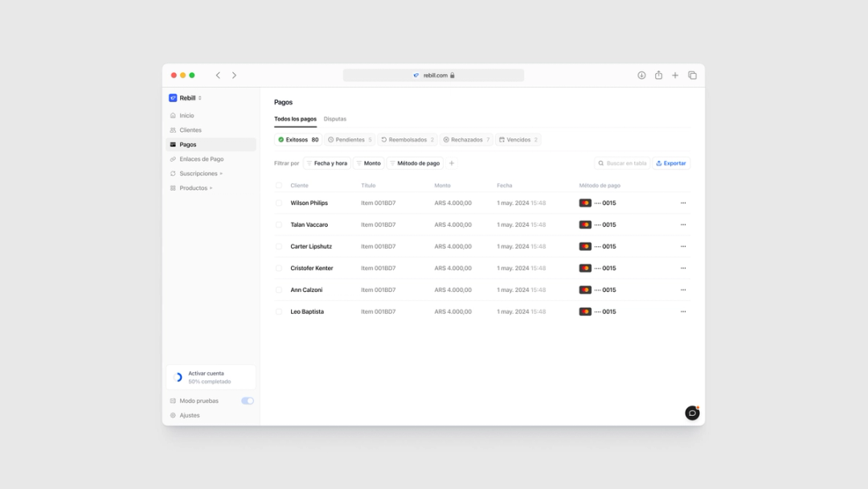Open more options for Talan Vaccaro row
Screen dimensions: 868x489
pyautogui.click(x=683, y=225)
